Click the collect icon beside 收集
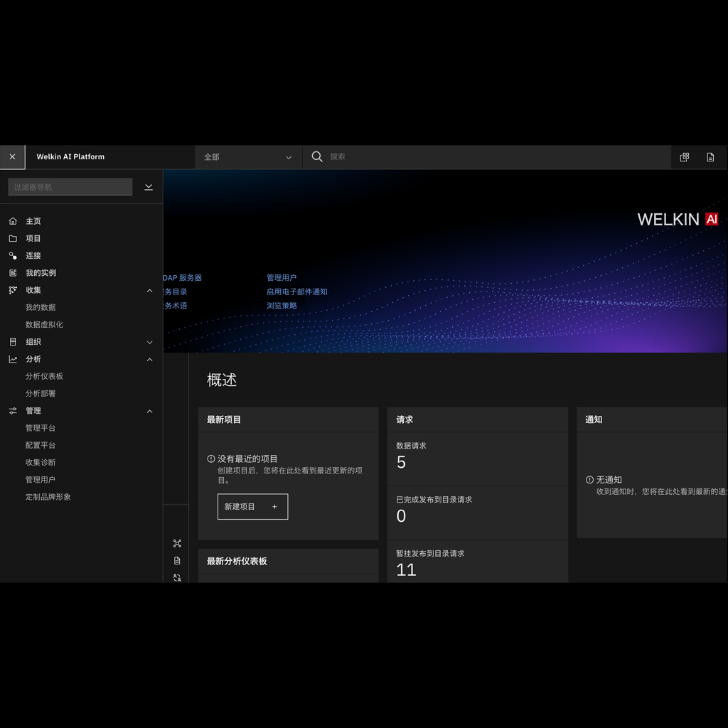The width and height of the screenshot is (728, 728). tap(13, 290)
